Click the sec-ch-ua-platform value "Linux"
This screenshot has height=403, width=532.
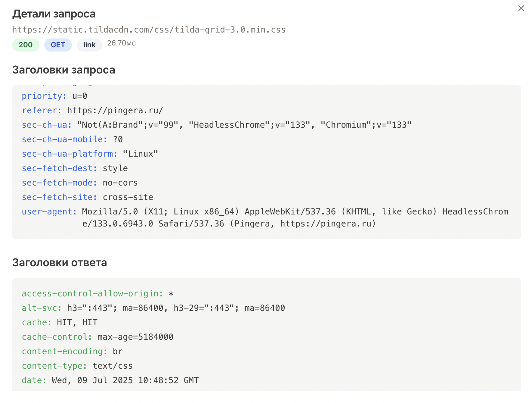coord(140,154)
